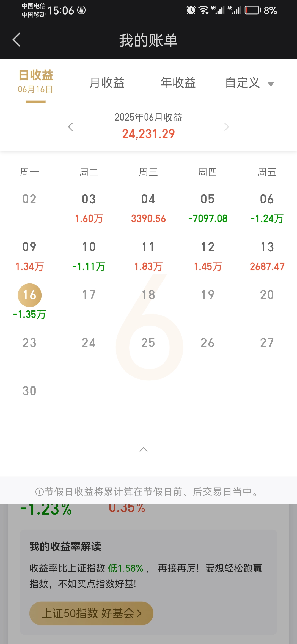Tap the Wi-Fi status icon
The width and height of the screenshot is (297, 644).
coord(204,10)
